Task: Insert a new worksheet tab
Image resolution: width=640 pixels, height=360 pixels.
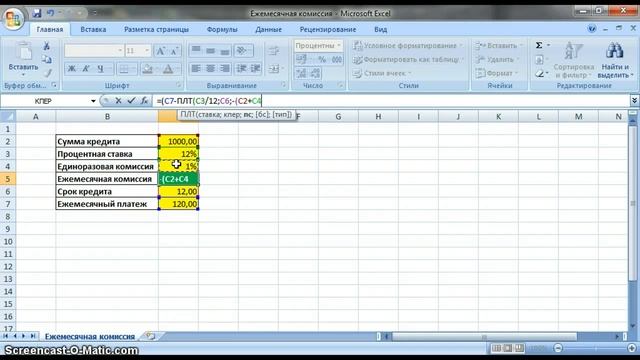Action: pos(151,336)
